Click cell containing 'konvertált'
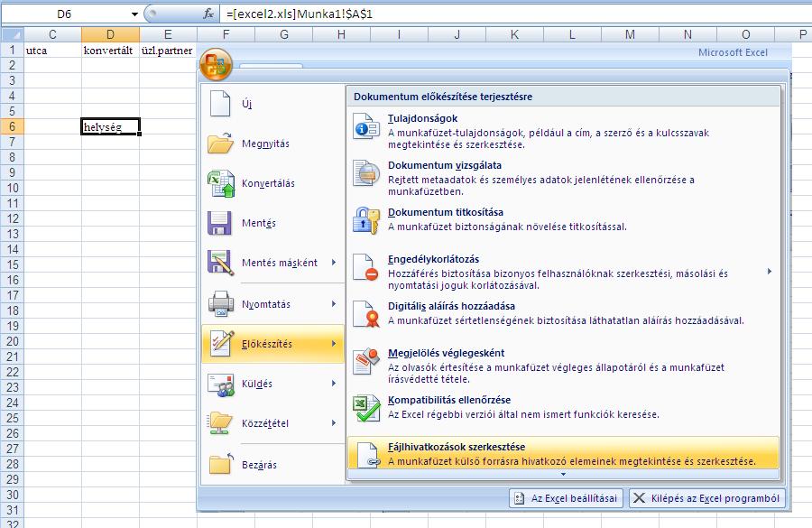Viewport: 812px width, 528px height. [x=110, y=51]
